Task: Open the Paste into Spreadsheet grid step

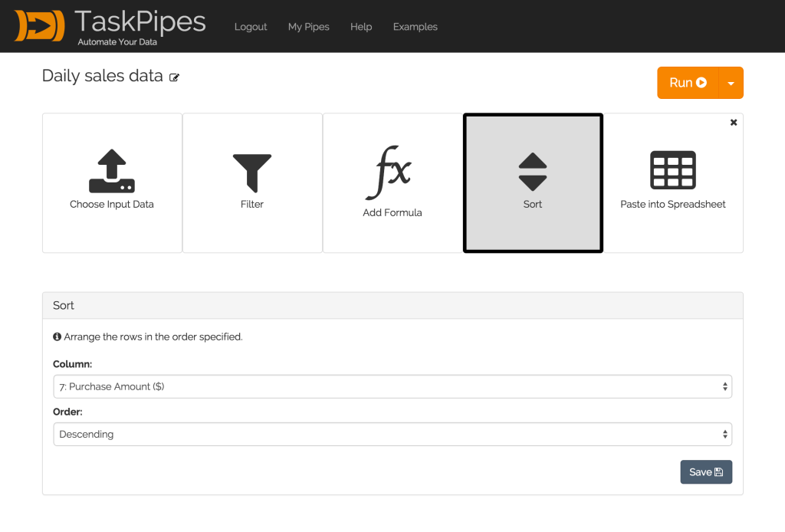Action: [672, 182]
